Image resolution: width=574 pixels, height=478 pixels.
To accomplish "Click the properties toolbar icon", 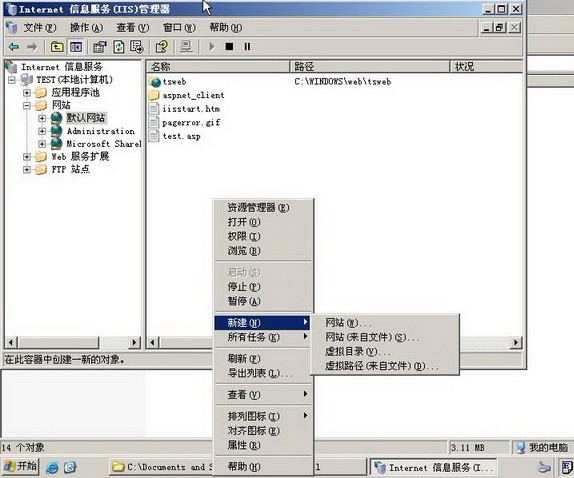I will coord(100,47).
